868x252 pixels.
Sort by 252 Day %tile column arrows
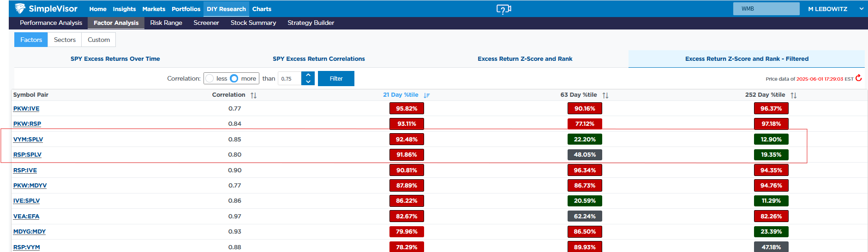(793, 95)
